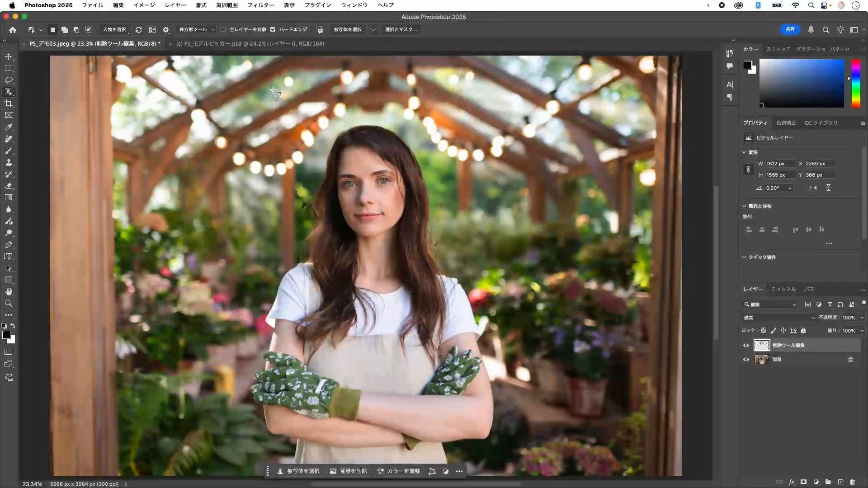Select the Zoom tool
The height and width of the screenshot is (488, 868).
point(9,303)
